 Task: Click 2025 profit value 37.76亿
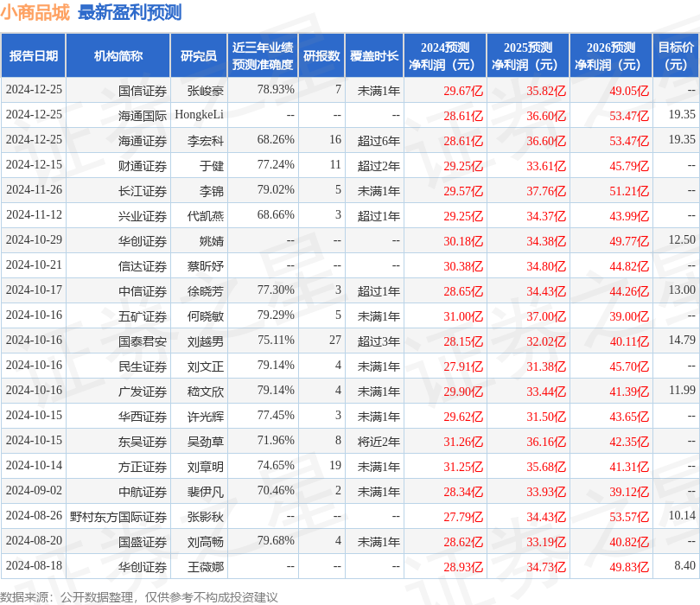(x=546, y=191)
